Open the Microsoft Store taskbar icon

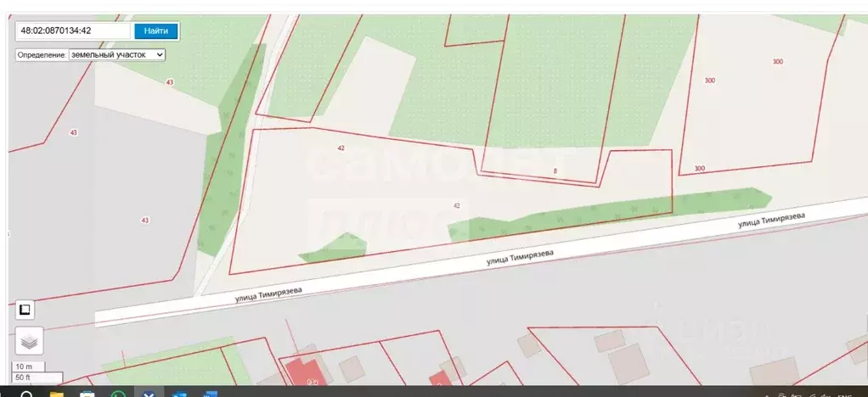point(87,394)
